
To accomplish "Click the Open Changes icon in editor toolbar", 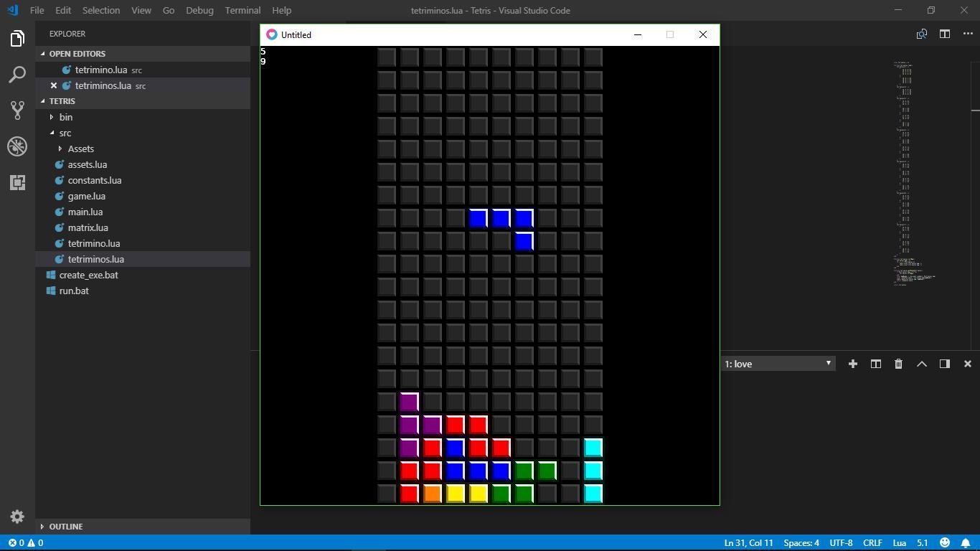I will pos(921,34).
